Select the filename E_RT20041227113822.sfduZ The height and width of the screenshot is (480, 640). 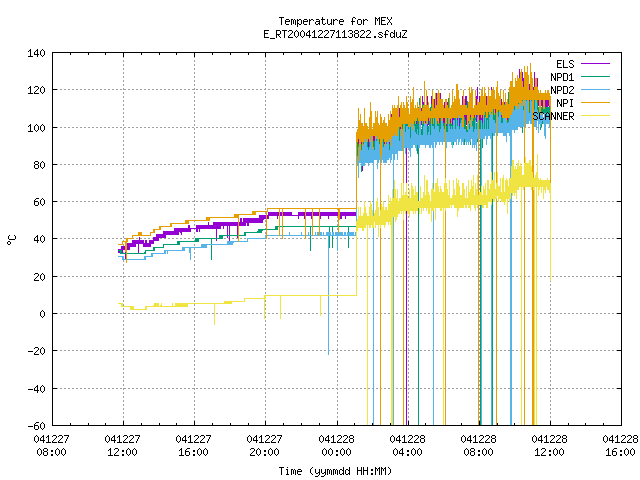335,34
